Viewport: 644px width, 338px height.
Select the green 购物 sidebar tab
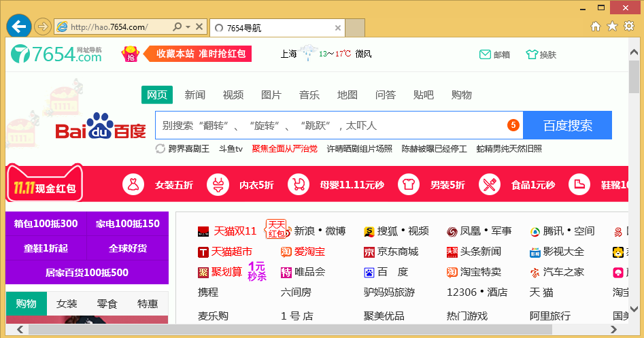click(x=27, y=303)
